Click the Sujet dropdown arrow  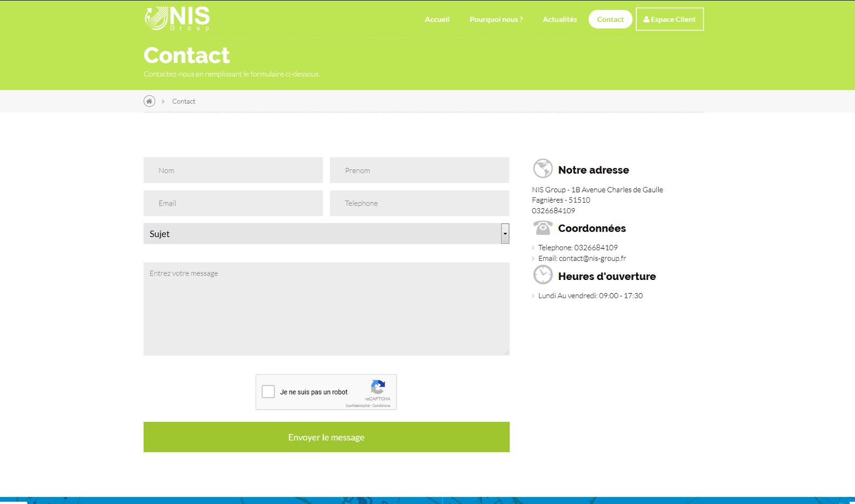505,234
